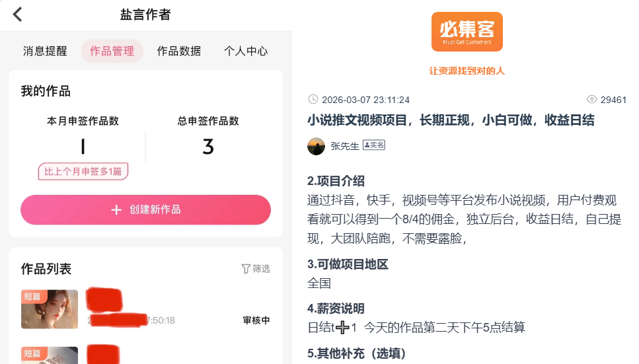Viewport: 639px width, 364px height.
Task: Select the 作品管理 tab
Action: pos(112,51)
